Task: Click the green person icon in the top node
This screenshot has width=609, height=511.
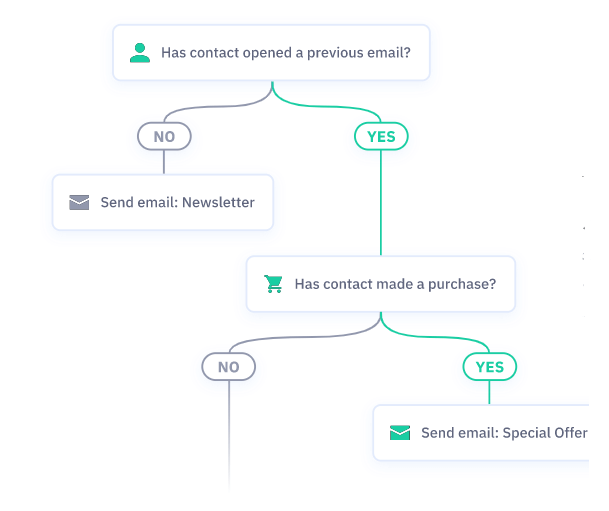Action: [x=140, y=53]
